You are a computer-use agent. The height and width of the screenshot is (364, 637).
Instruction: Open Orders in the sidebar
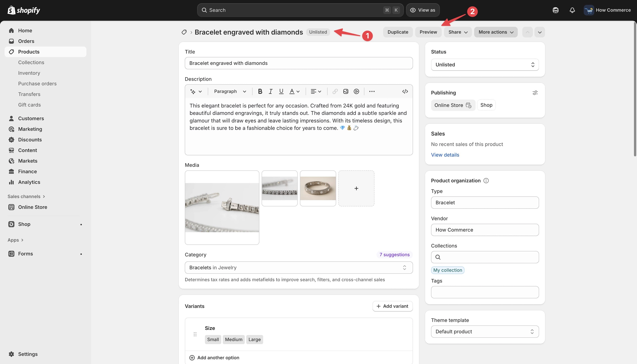[x=45, y=41]
